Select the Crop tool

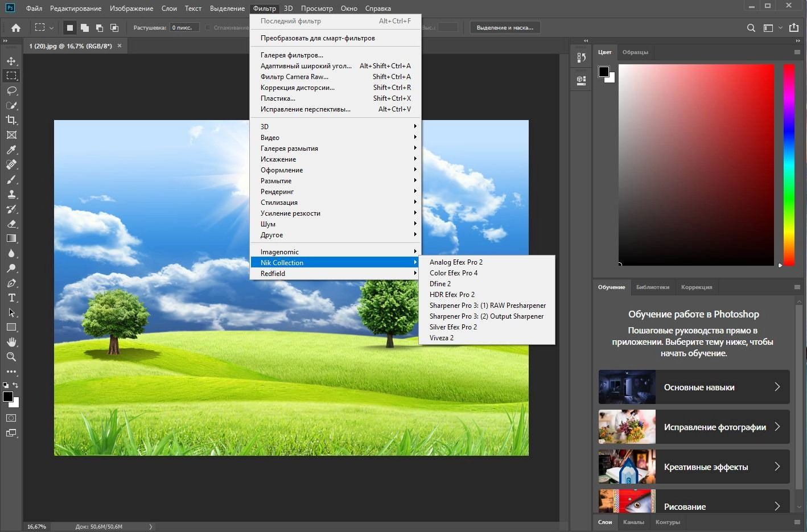coord(11,120)
